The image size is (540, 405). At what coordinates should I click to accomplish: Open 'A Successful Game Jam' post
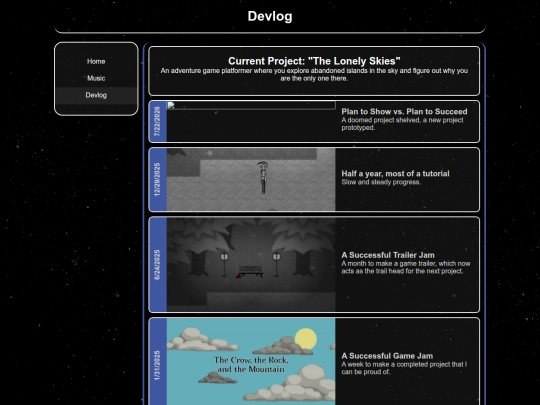(387, 356)
